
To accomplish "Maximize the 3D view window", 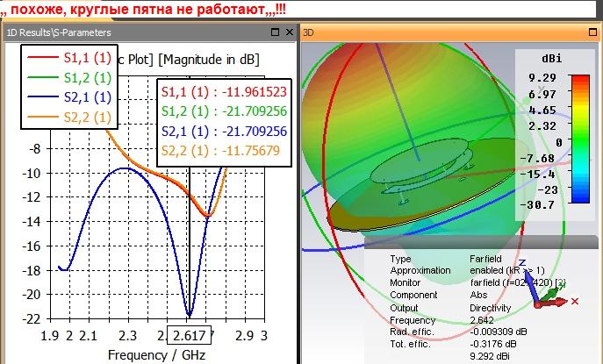I will pos(592,32).
